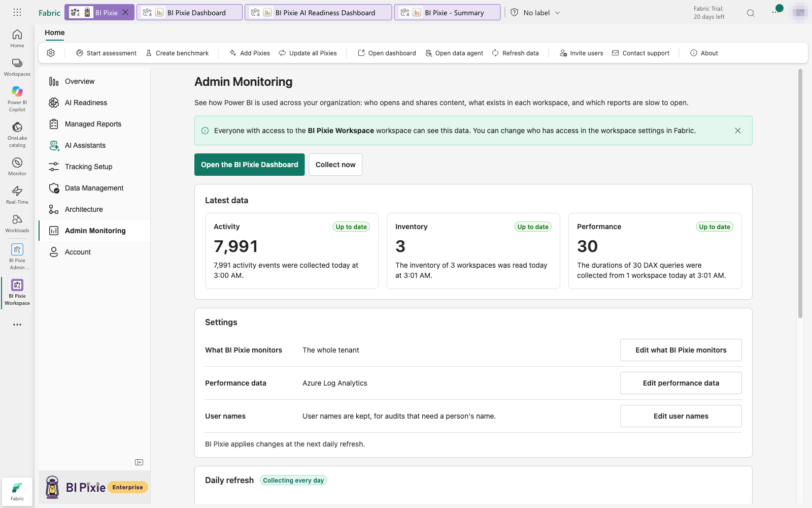Click Create benchmark
Screen dimensions: 812x508
pyautogui.click(x=177, y=53)
